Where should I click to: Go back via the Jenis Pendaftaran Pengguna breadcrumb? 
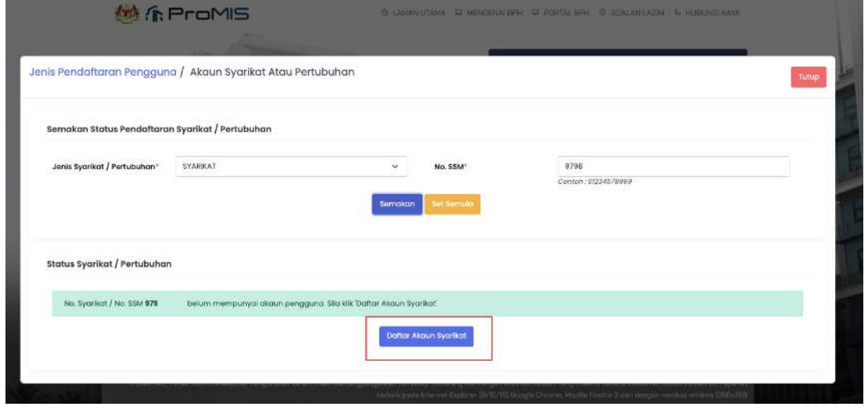(x=102, y=72)
